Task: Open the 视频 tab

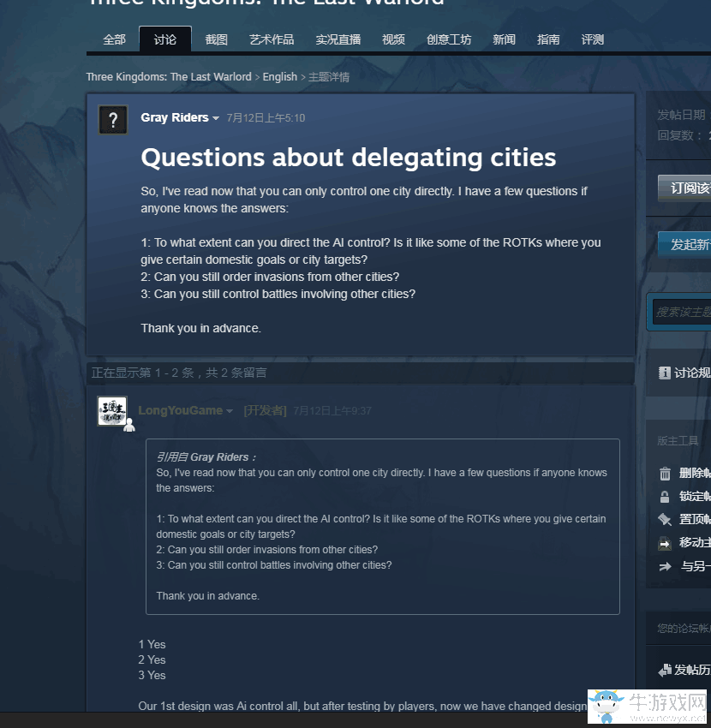Action: (393, 39)
